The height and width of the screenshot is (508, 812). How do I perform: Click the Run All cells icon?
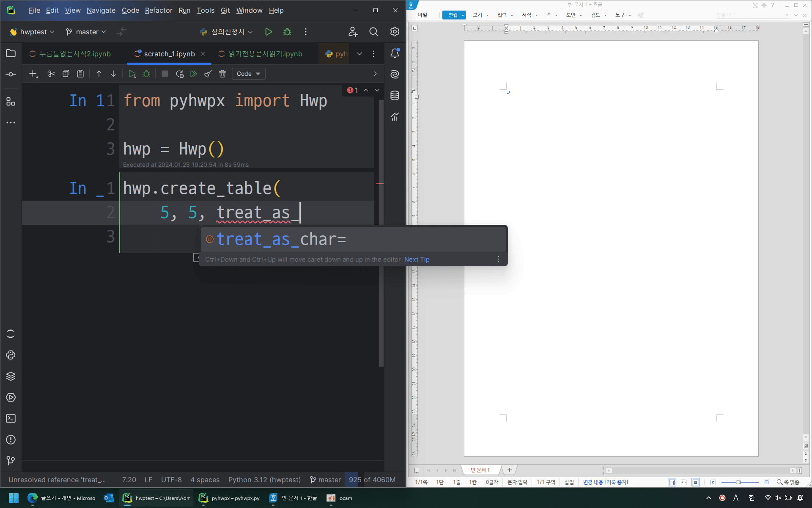pos(194,74)
